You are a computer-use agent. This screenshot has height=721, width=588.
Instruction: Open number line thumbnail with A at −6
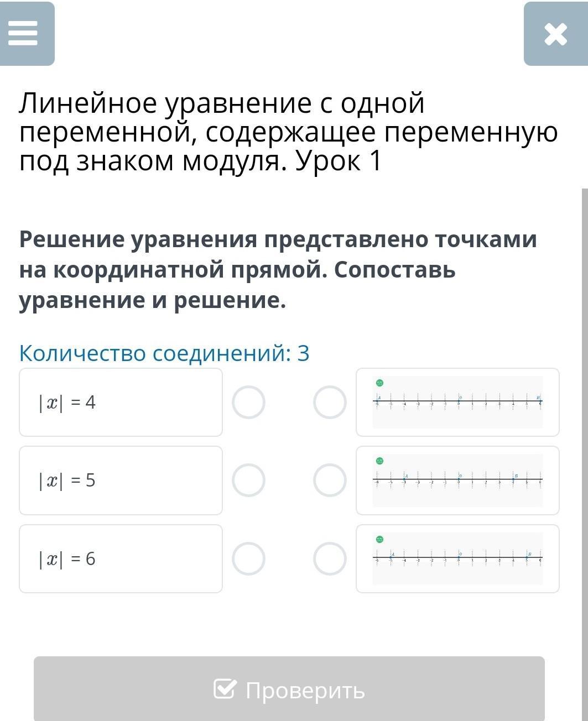pyautogui.click(x=457, y=402)
